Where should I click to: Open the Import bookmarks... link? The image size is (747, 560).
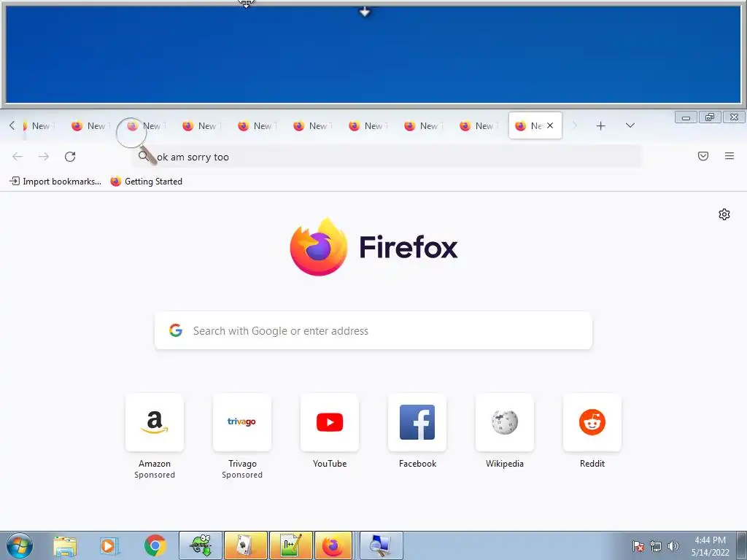point(55,182)
